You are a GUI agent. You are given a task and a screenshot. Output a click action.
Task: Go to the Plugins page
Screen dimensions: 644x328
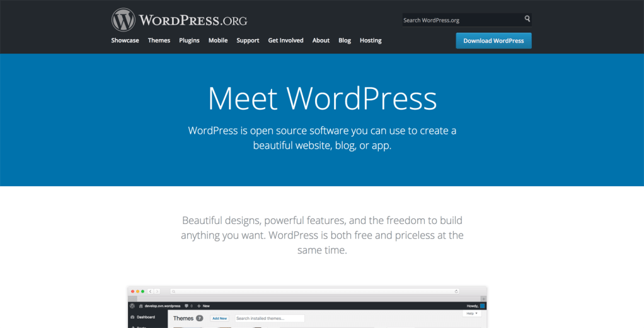(x=189, y=40)
